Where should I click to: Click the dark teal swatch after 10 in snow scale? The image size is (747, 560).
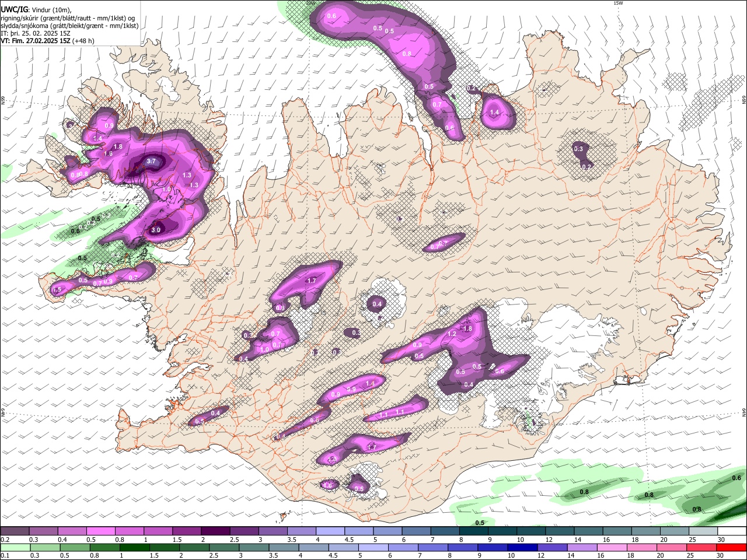(x=531, y=531)
